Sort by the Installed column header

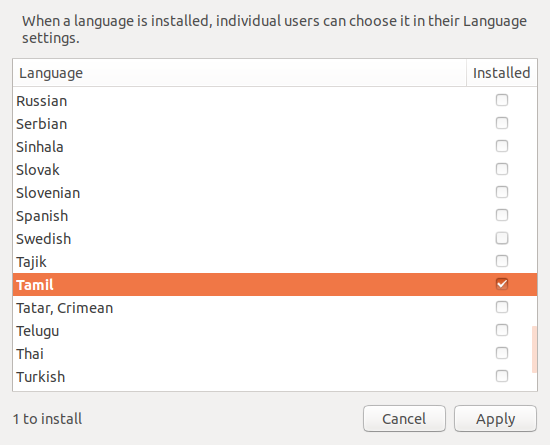502,73
